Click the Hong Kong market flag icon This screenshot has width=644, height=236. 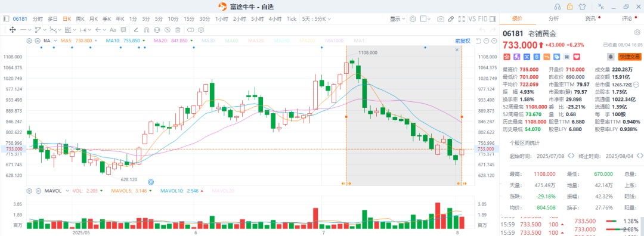click(506, 56)
